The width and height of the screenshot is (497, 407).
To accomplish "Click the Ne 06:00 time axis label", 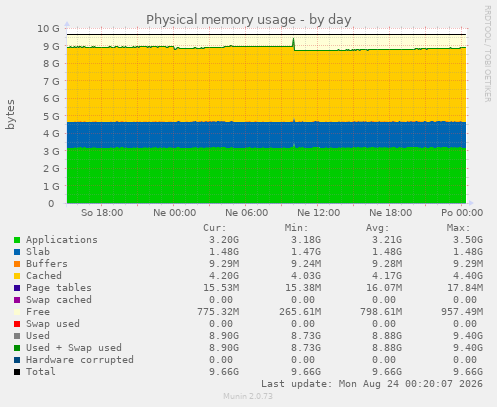I will click(247, 213).
